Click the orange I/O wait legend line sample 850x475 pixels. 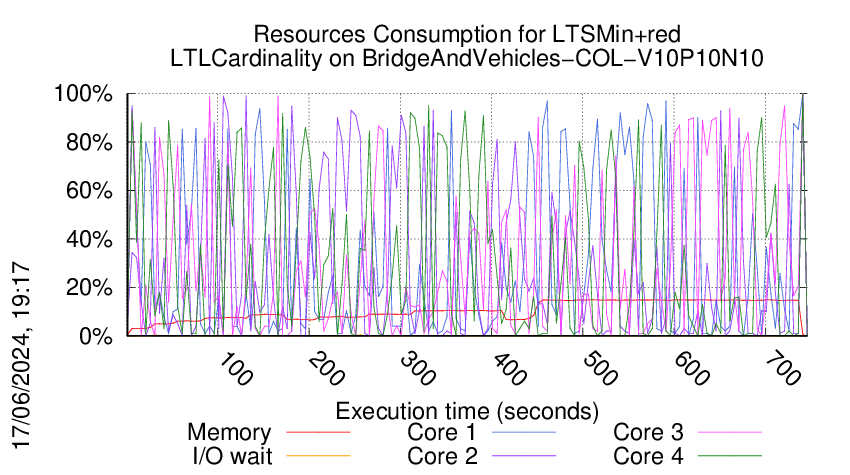coord(318,455)
